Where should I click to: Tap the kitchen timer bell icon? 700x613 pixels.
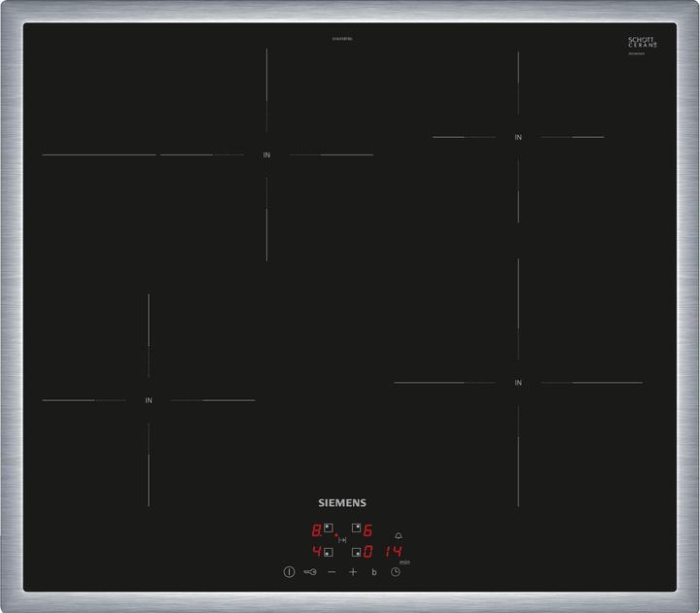398,535
